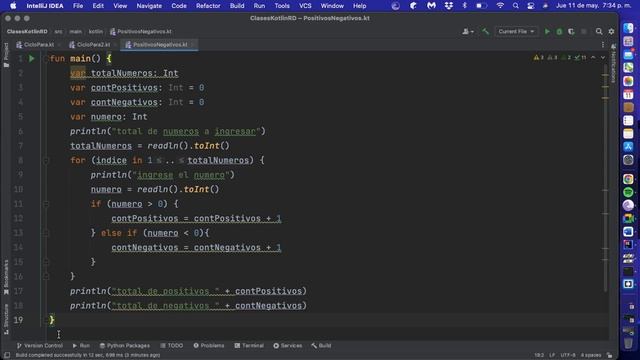Open the Terminal tool window
The image size is (640, 360).
[249, 345]
